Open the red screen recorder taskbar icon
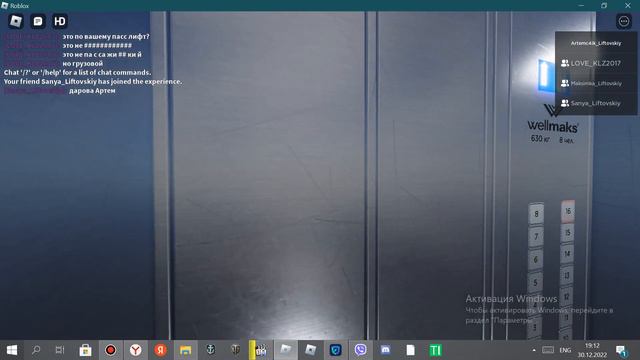640x360 pixels. (110, 350)
